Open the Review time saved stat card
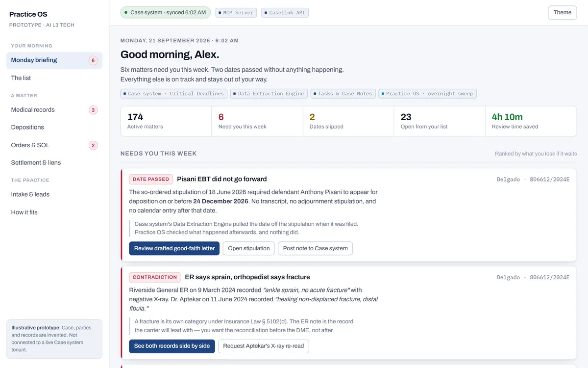The width and height of the screenshot is (588, 368). click(x=531, y=122)
